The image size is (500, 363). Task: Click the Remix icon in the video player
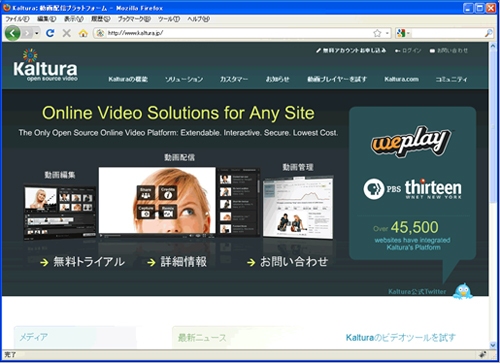click(x=168, y=212)
